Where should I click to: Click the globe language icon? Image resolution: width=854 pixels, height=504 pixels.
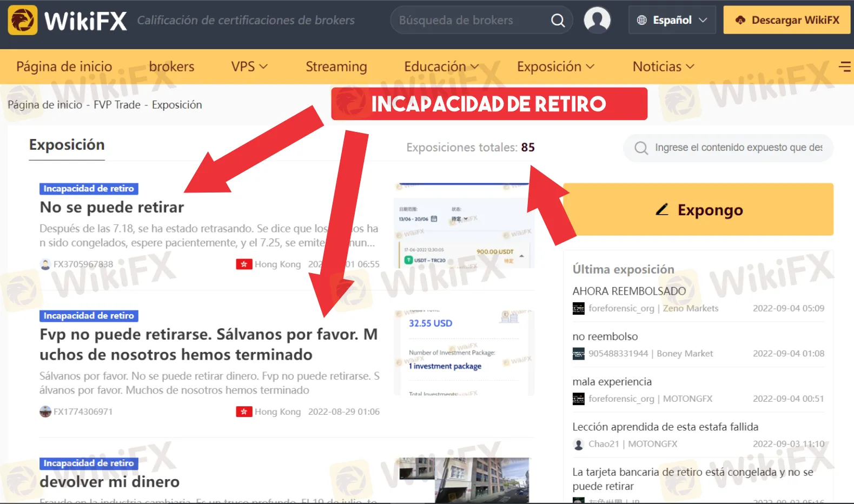642,20
